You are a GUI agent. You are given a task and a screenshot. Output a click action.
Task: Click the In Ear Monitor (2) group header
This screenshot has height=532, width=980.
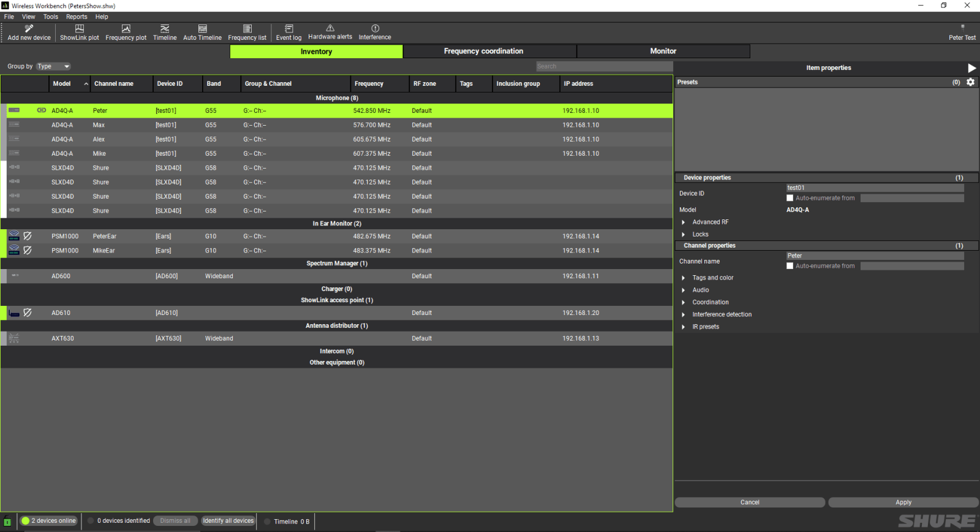(337, 224)
